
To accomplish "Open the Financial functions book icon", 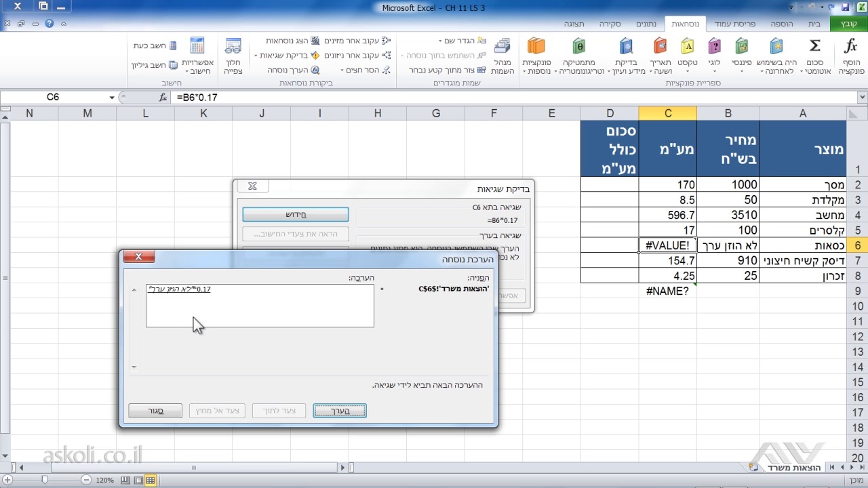I will click(x=743, y=46).
